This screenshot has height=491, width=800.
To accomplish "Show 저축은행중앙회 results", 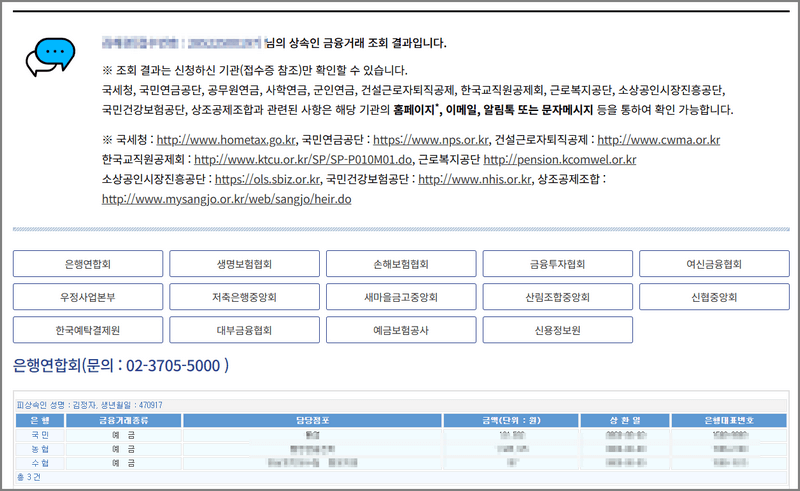I will [244, 297].
